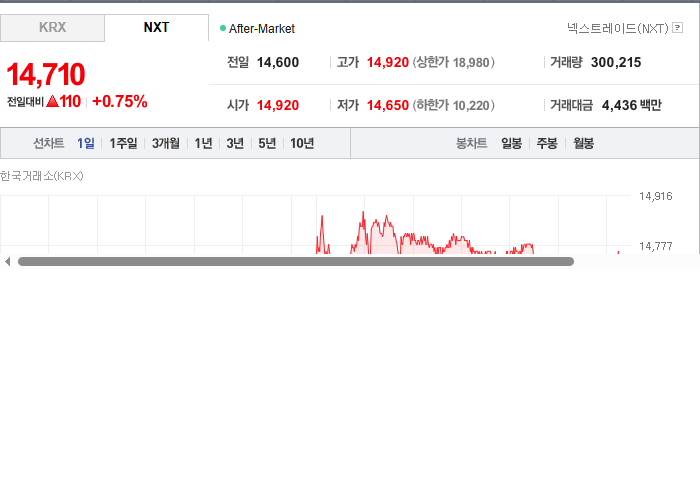Select the NXT tab
700x490 pixels.
pyautogui.click(x=156, y=28)
